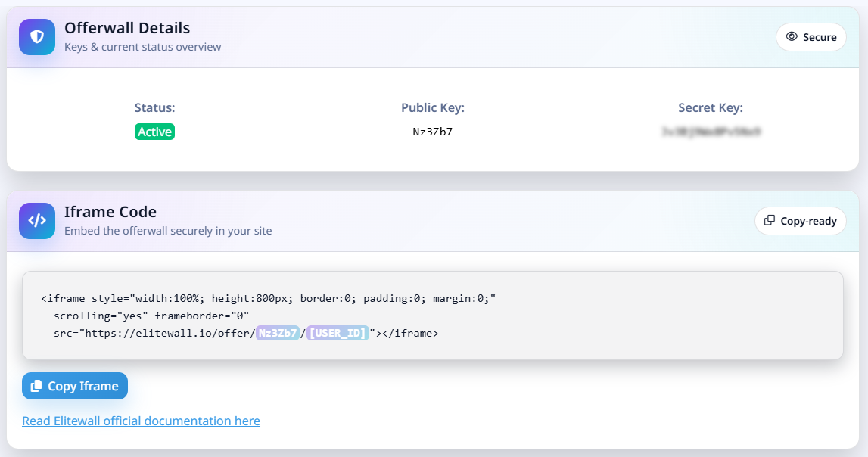The height and width of the screenshot is (457, 868).
Task: Click the highlighted Nz3Zb7 token in the code
Action: (276, 333)
